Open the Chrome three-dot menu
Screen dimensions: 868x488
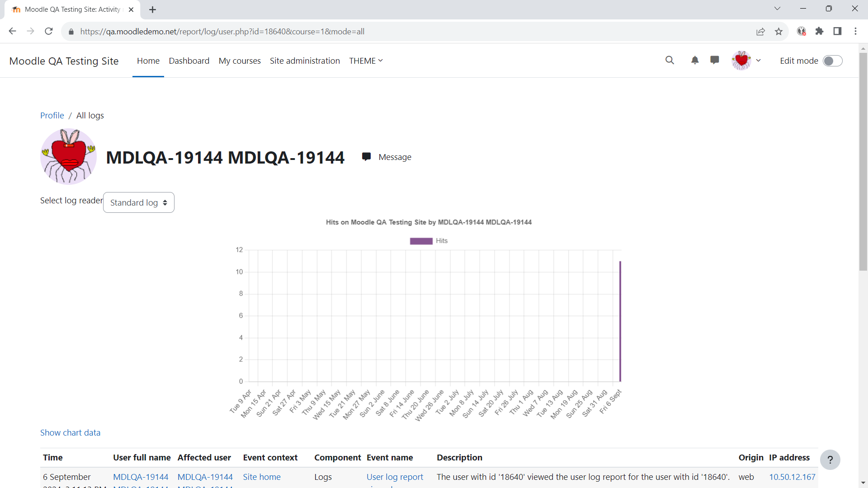point(855,31)
